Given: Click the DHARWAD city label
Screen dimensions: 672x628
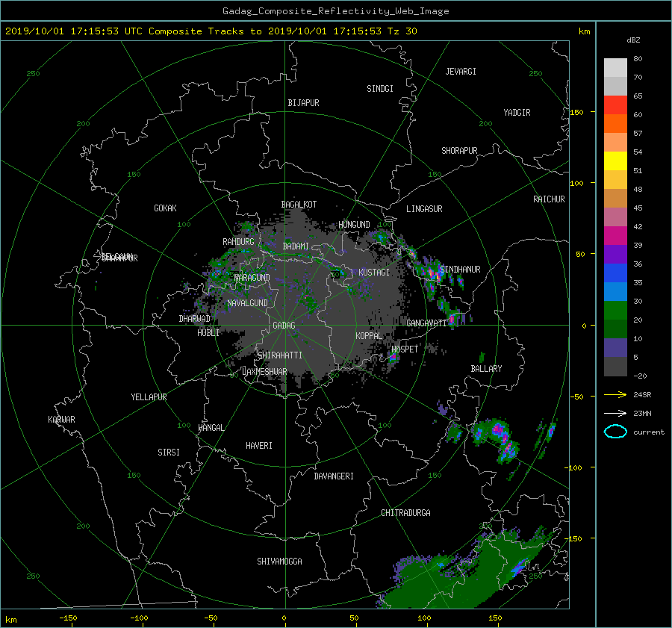Looking at the screenshot, I should pos(195,319).
